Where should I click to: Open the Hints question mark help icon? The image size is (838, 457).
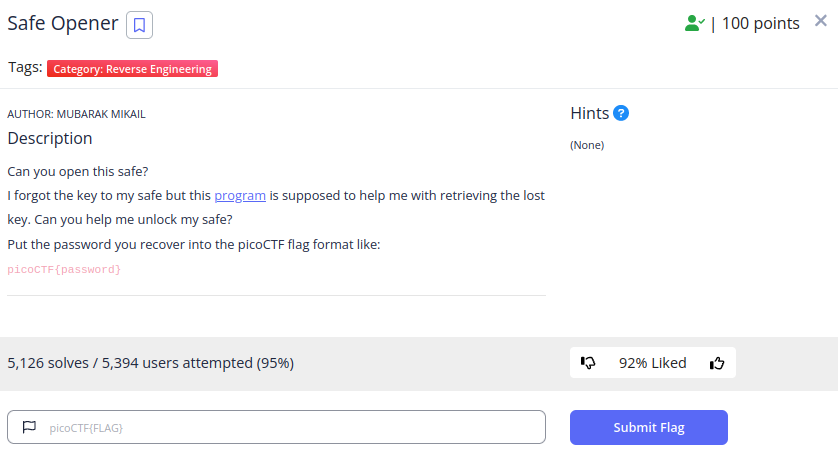click(x=620, y=113)
